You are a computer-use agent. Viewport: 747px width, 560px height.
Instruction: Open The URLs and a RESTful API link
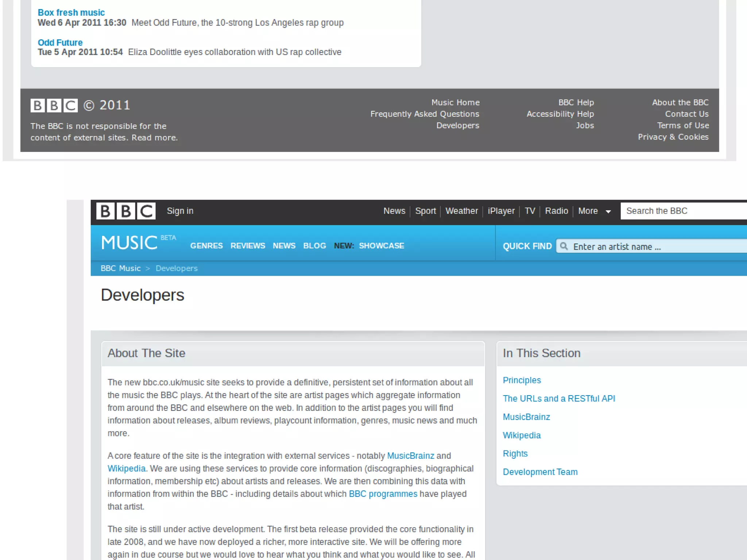[x=559, y=398]
